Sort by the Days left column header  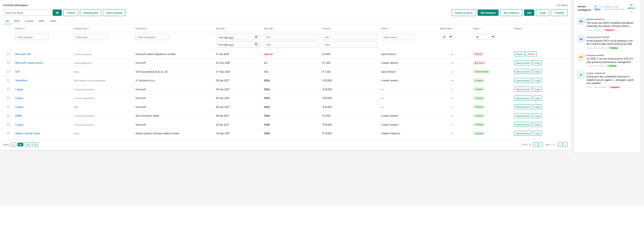click(x=269, y=28)
